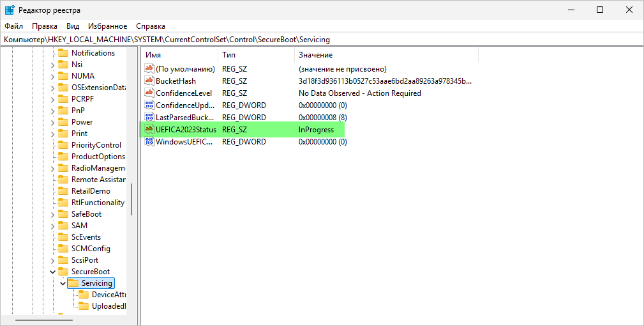The image size is (644, 326).
Task: Click the InProgress value of UEFICA2023Status
Action: 316,130
